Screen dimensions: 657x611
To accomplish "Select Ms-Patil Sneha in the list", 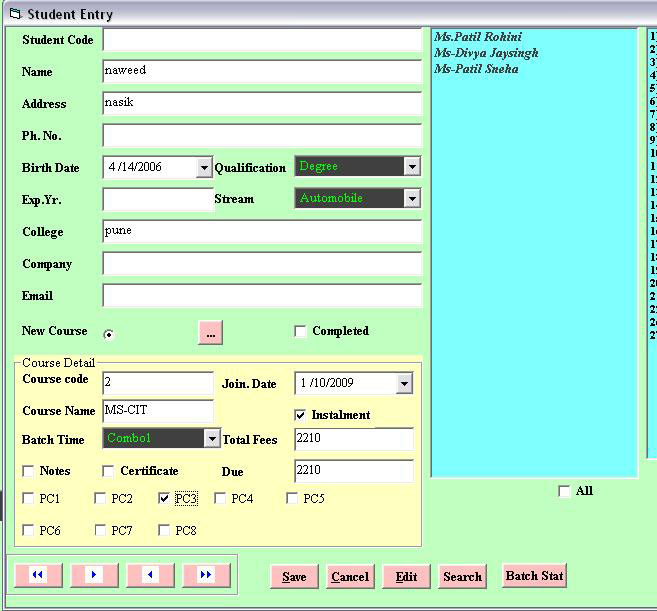I will coord(476,69).
